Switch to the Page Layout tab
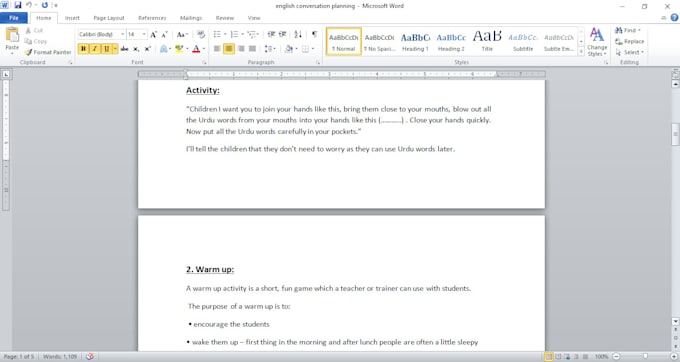Viewport: 680px width, 362px height. click(x=109, y=18)
